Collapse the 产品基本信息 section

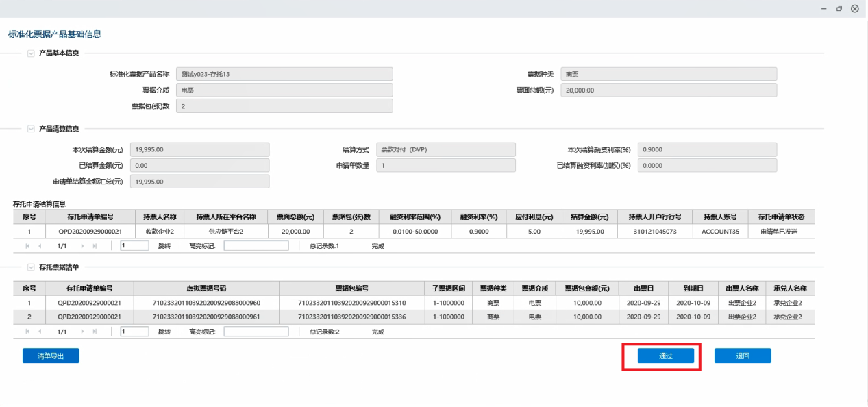point(31,53)
